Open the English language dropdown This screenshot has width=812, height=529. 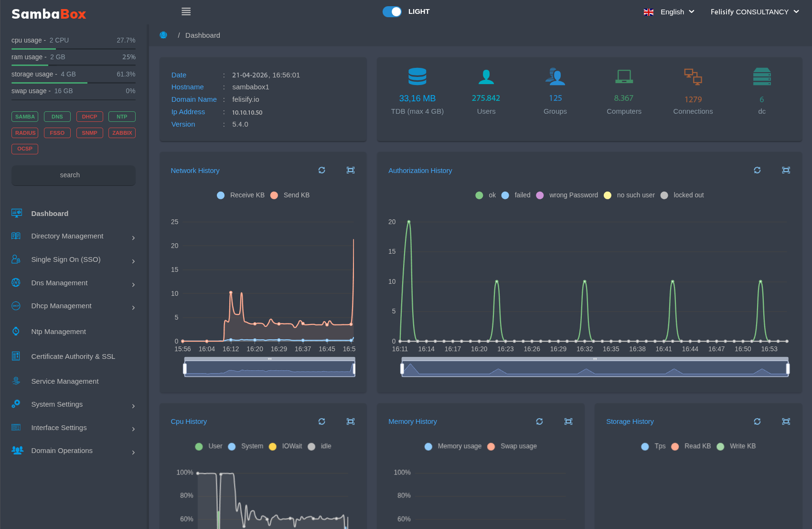pyautogui.click(x=669, y=12)
